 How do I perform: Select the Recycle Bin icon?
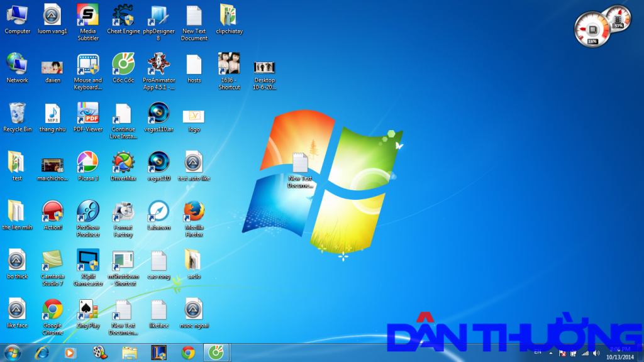[17, 114]
